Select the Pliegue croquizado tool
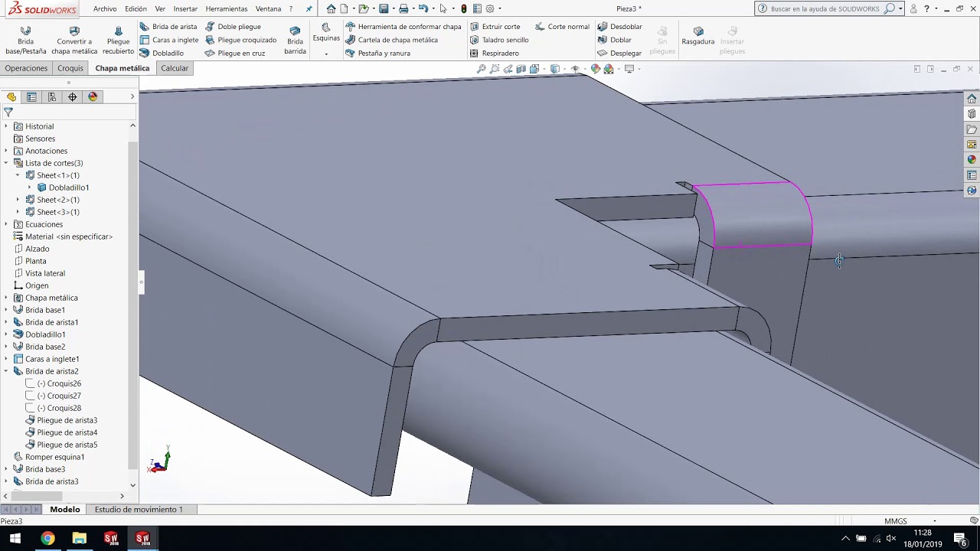This screenshot has height=551, width=980. point(241,40)
